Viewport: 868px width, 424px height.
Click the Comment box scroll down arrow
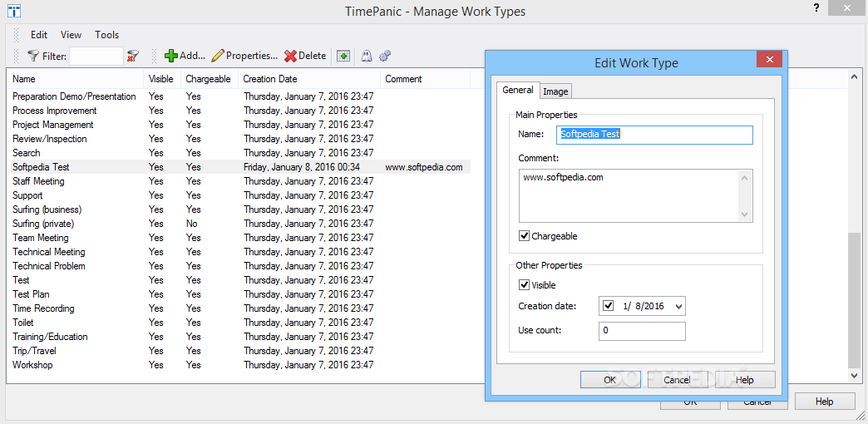(745, 214)
